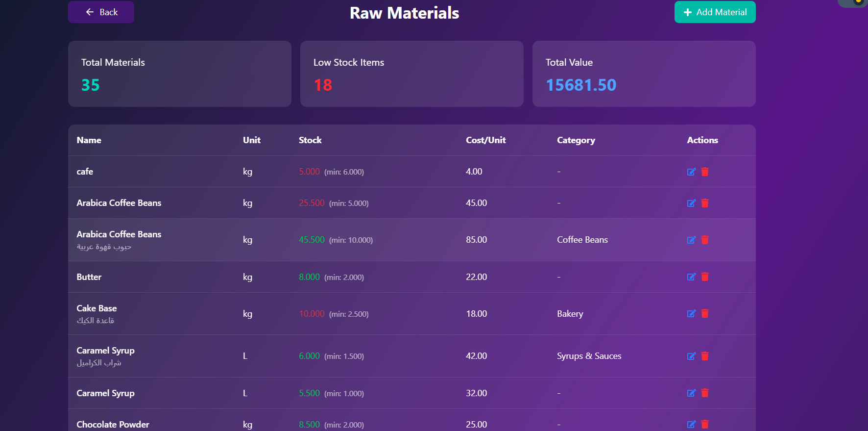
Task: Delete Arabica Coffee Beans in Coffee Beans category
Action: (x=705, y=240)
